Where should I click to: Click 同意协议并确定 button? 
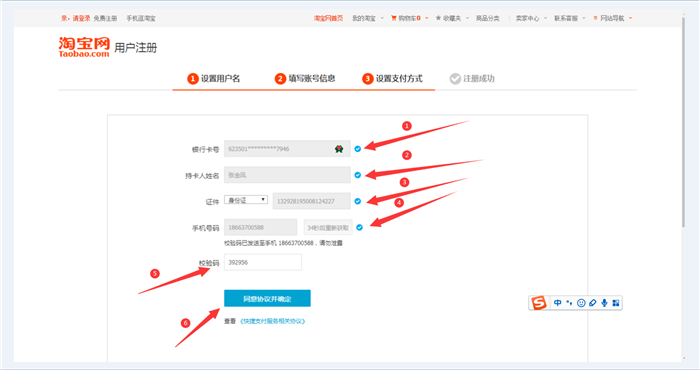(267, 299)
